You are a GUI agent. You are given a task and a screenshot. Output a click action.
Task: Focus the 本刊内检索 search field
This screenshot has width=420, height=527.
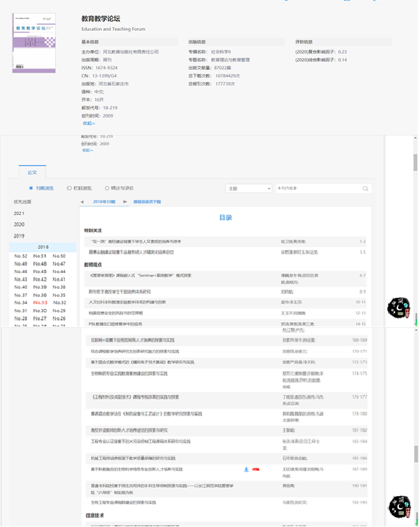pos(319,188)
